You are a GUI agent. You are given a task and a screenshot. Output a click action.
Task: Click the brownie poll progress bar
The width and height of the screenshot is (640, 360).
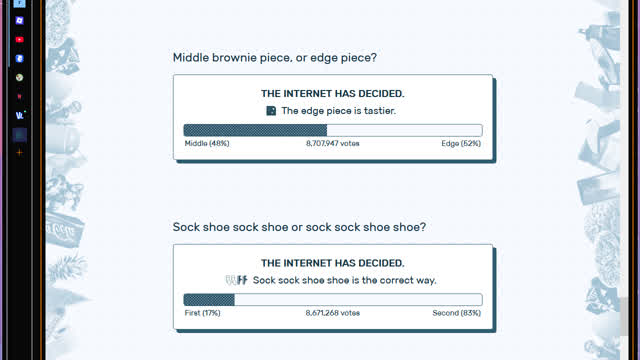point(333,130)
